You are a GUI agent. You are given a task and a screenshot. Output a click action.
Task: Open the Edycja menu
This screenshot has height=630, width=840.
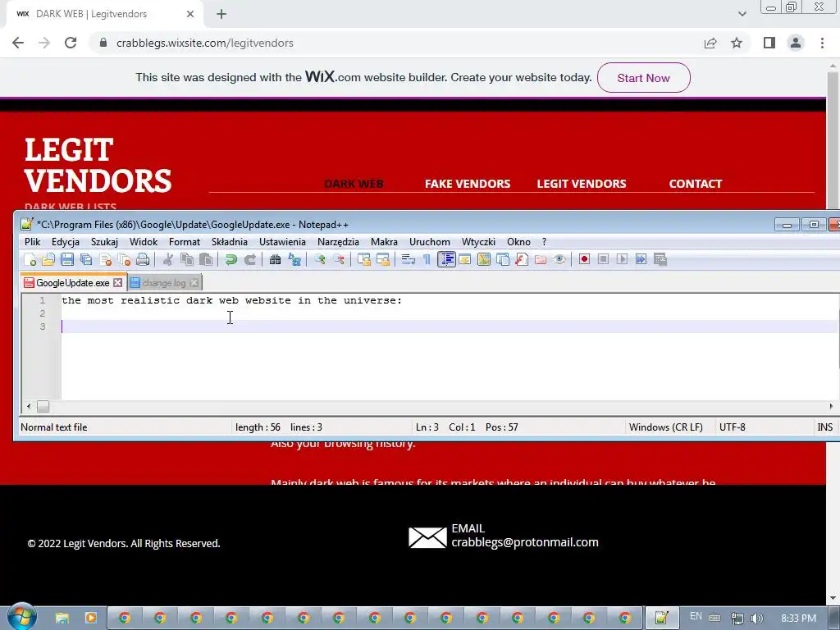(66, 242)
